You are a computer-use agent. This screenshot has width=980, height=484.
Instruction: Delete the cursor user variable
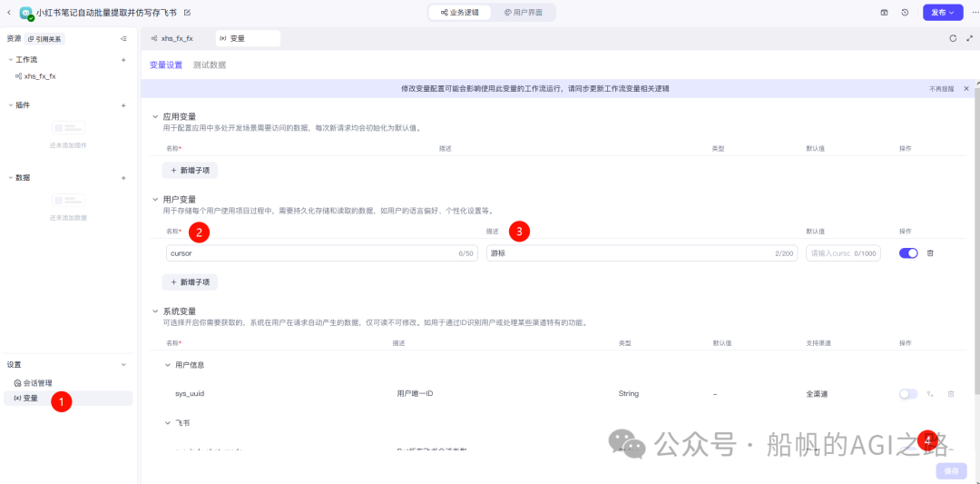(x=930, y=253)
